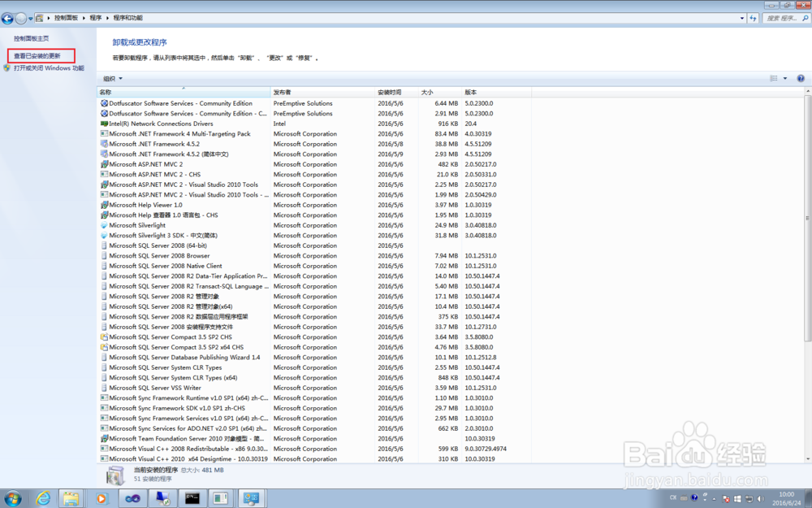Select Microsoft Visual C++ 2008 Redistributable x86
Screen dimensions: 812x508
188,449
